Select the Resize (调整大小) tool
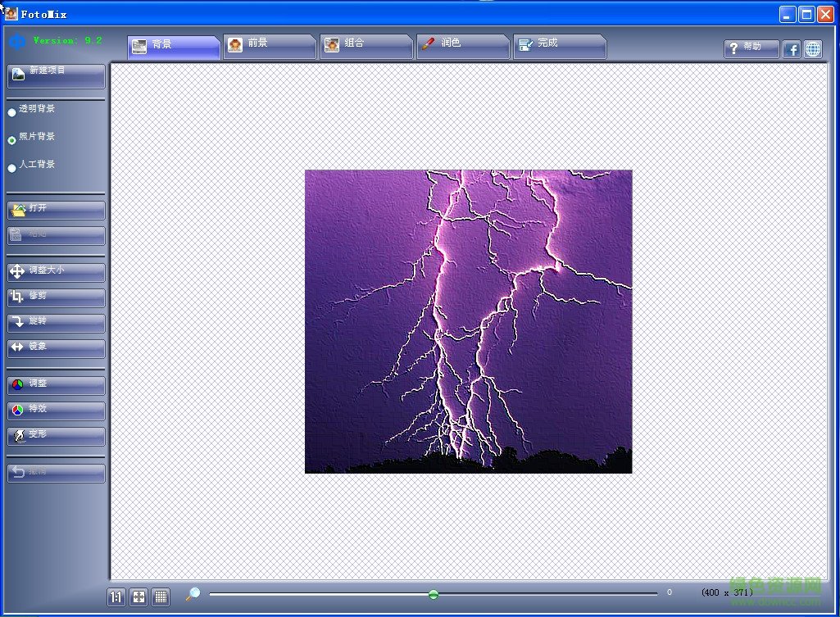Image resolution: width=840 pixels, height=617 pixels. click(x=55, y=271)
